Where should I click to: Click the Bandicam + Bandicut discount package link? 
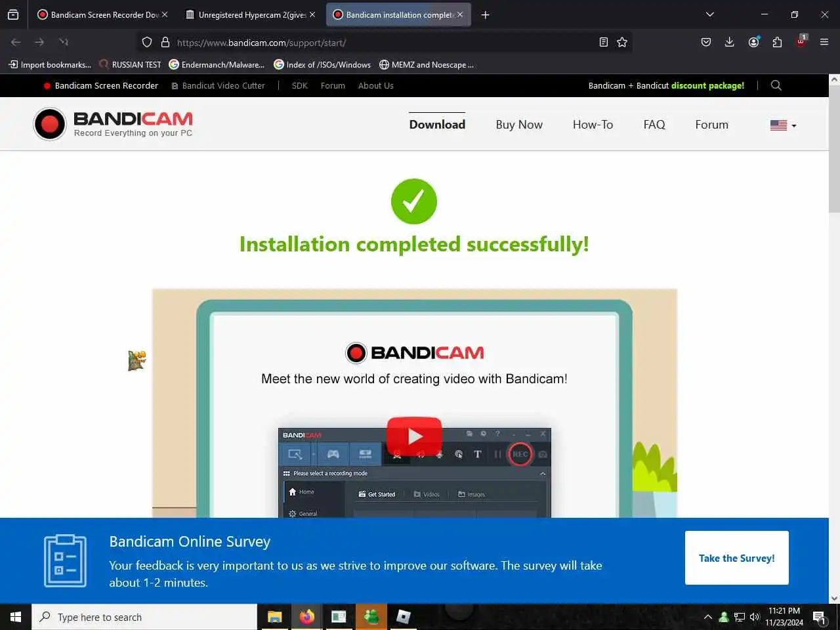click(666, 85)
